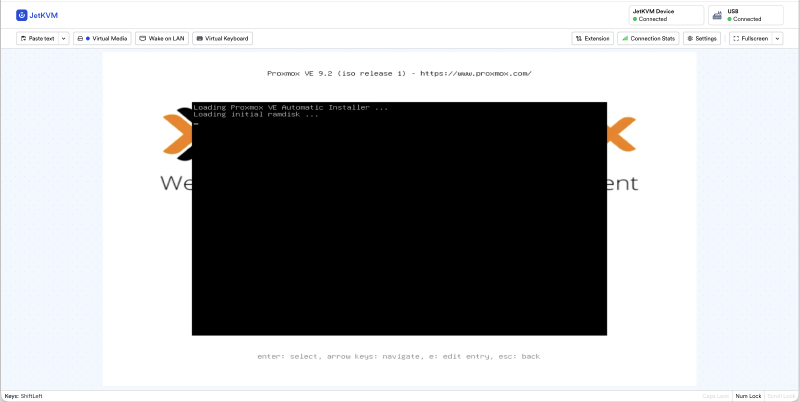Image resolution: width=800 pixels, height=402 pixels.
Task: Click the JetKVM logo icon
Action: click(x=21, y=15)
